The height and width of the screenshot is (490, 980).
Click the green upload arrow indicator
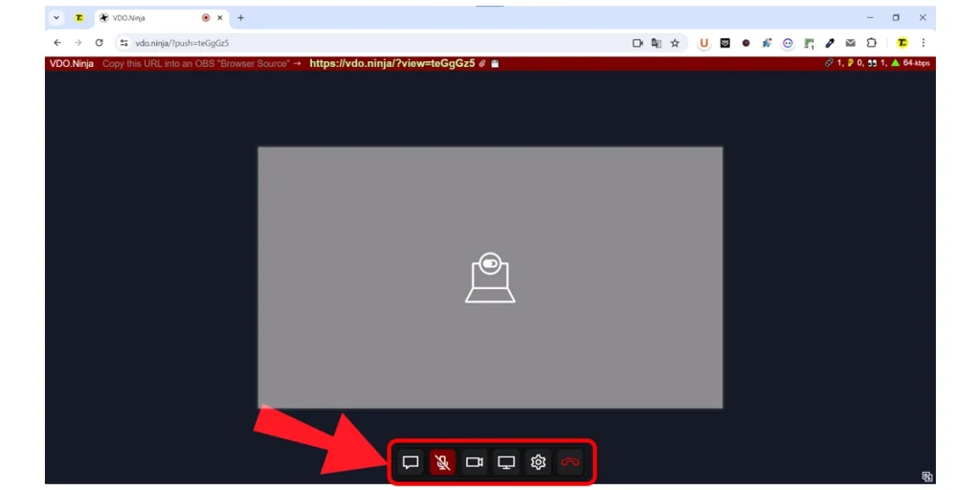(895, 62)
